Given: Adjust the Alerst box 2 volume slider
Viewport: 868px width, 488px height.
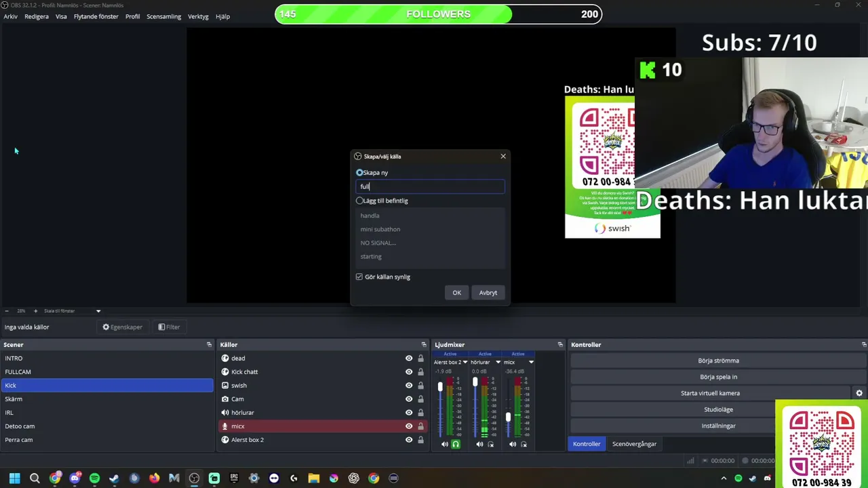Looking at the screenshot, I should (440, 387).
